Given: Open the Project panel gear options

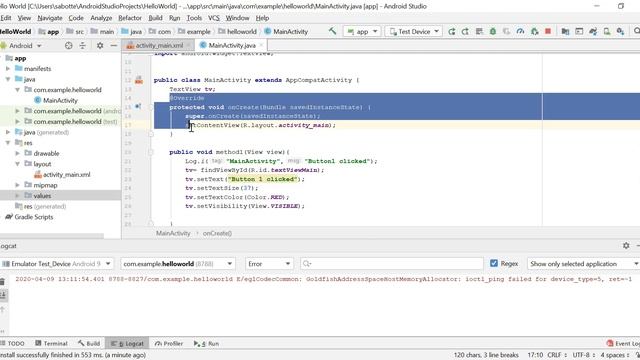Looking at the screenshot, I should coord(100,46).
